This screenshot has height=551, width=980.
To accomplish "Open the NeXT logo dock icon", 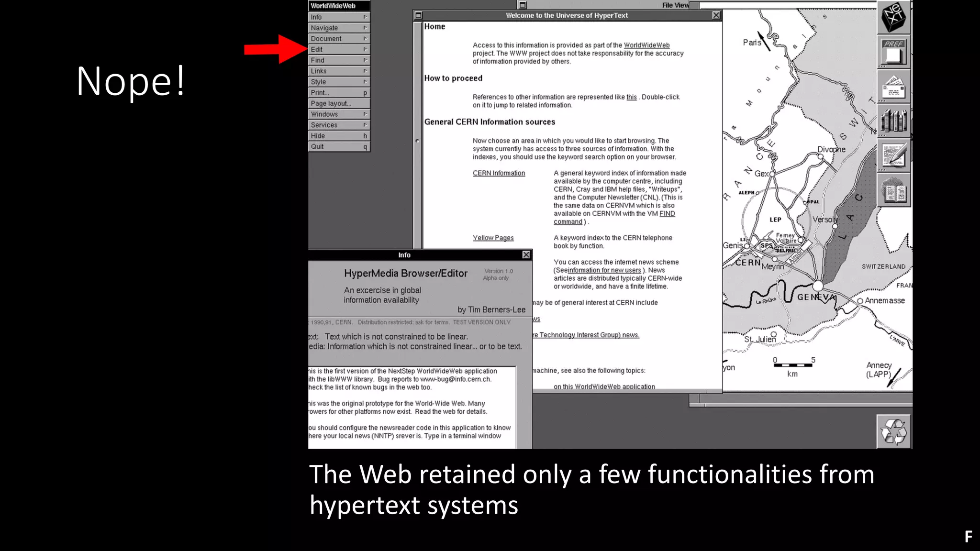I will pos(894,17).
